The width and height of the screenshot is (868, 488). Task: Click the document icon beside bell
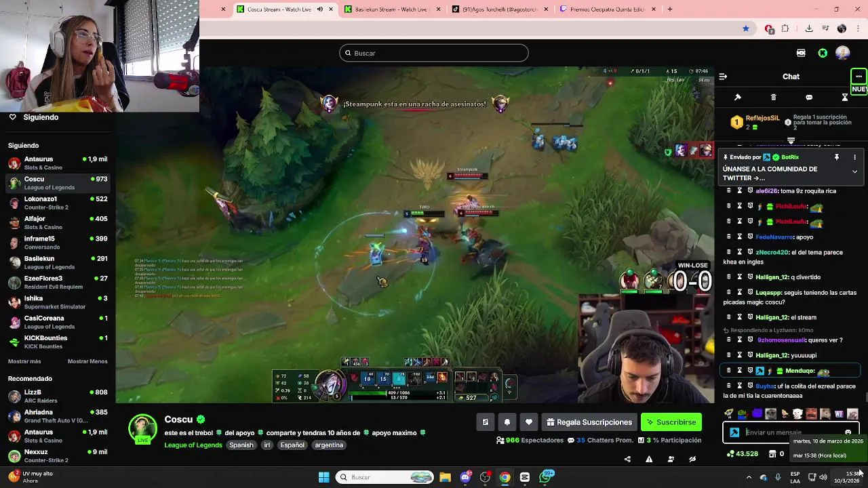pyautogui.click(x=486, y=422)
